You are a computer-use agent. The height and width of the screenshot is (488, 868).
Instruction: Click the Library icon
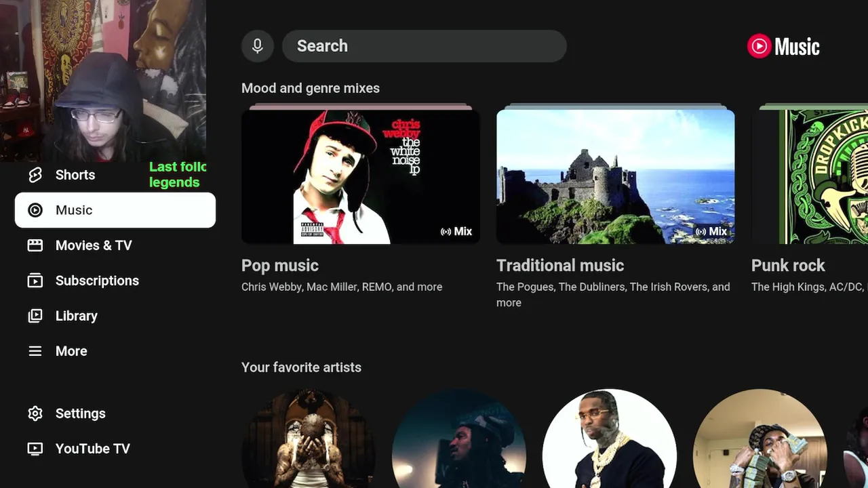35,316
